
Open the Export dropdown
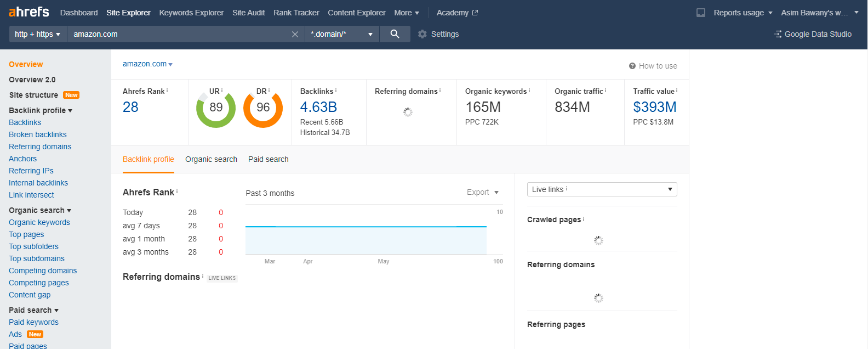[483, 192]
